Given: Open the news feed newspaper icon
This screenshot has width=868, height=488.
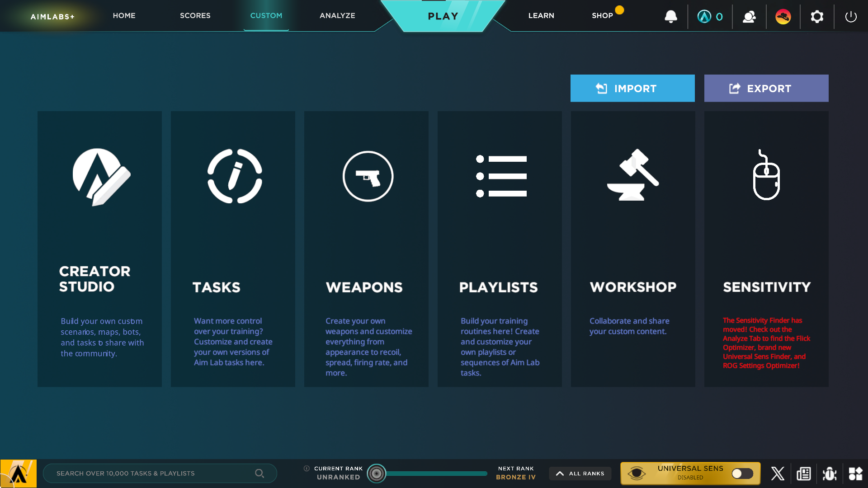Looking at the screenshot, I should point(803,474).
